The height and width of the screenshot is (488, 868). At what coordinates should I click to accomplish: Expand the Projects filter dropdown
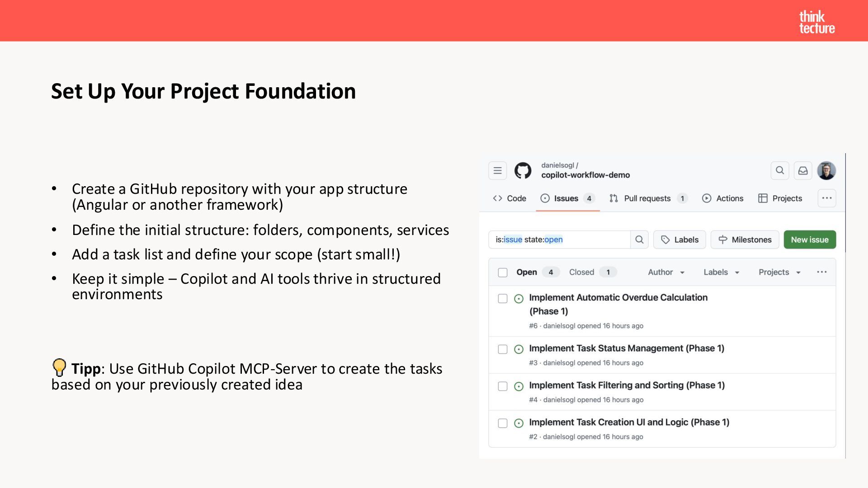779,272
